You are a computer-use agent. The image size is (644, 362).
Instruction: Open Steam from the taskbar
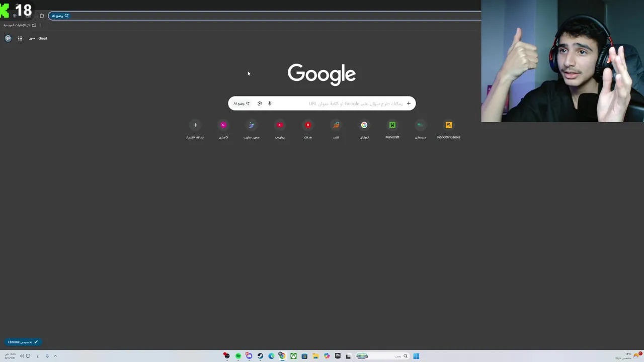tap(260, 356)
